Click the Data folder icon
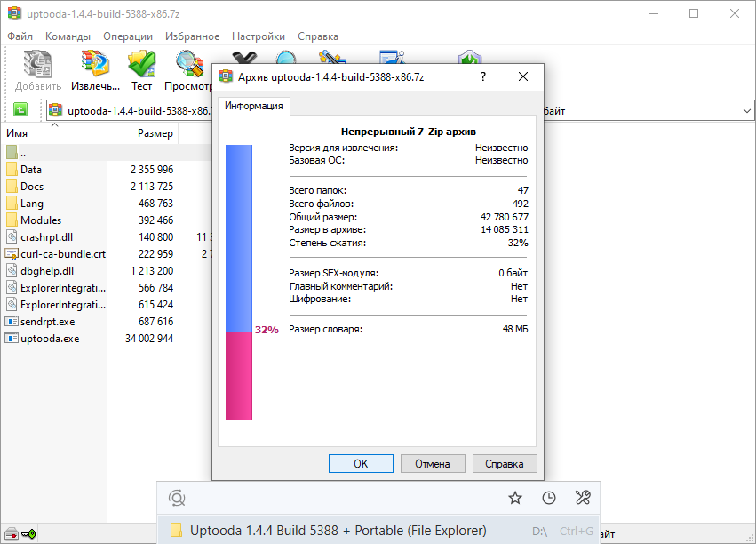 [x=12, y=169]
